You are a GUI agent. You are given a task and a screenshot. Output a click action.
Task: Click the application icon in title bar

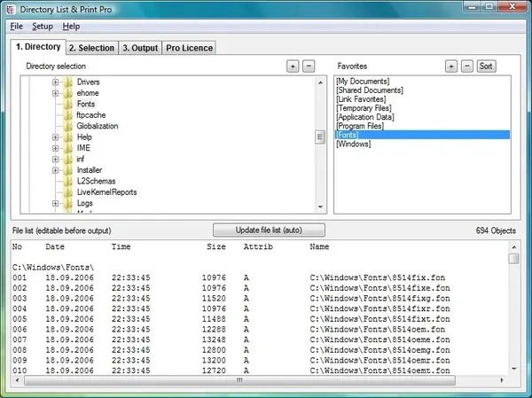coord(11,10)
